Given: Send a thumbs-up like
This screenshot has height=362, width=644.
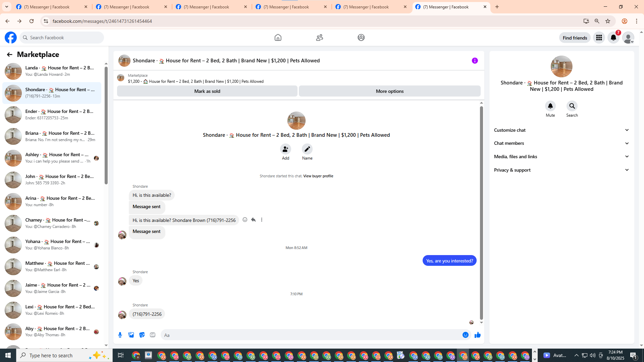Looking at the screenshot, I should [x=477, y=335].
